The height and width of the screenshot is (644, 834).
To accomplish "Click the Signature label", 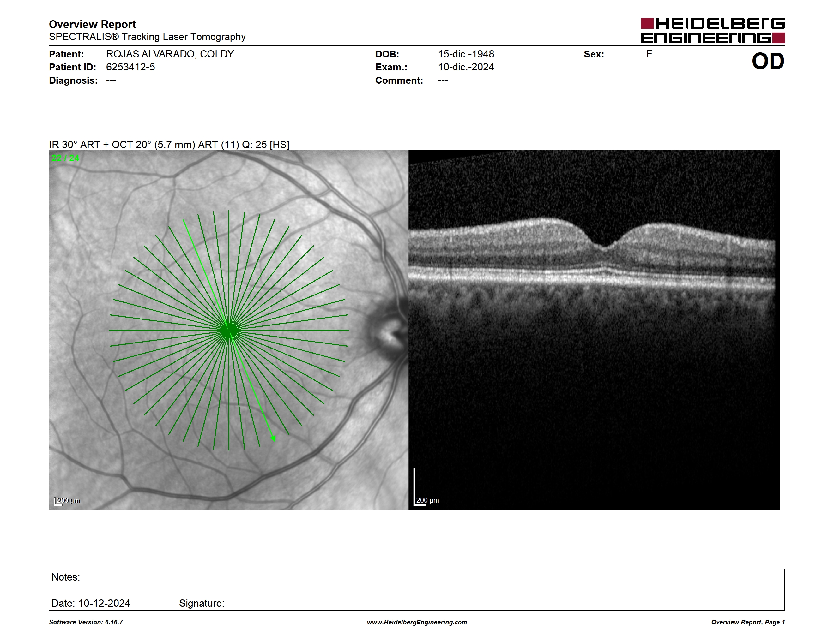I will 202,603.
